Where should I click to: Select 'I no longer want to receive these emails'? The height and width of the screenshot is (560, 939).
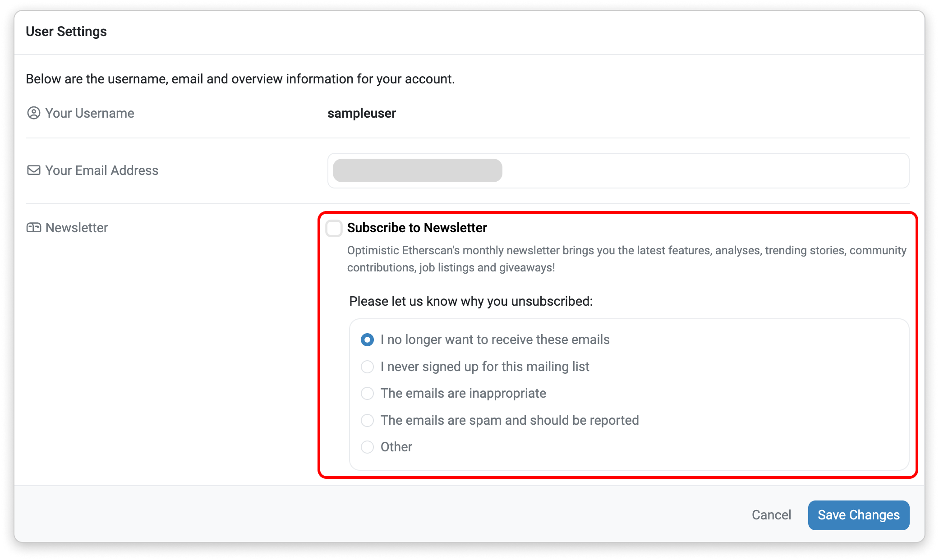(367, 340)
